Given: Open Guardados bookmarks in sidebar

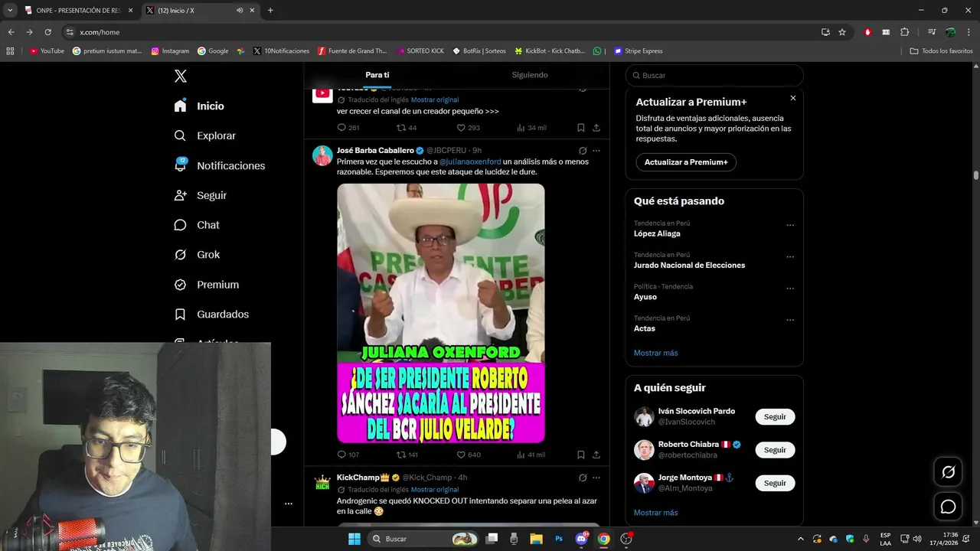Looking at the screenshot, I should coord(211,315).
